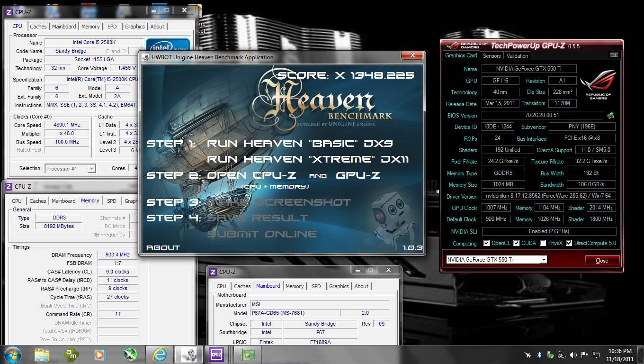Image resolution: width=644 pixels, height=364 pixels.
Task: Click the BIOS Version value 70.26.20.00.51
Action: (x=542, y=115)
